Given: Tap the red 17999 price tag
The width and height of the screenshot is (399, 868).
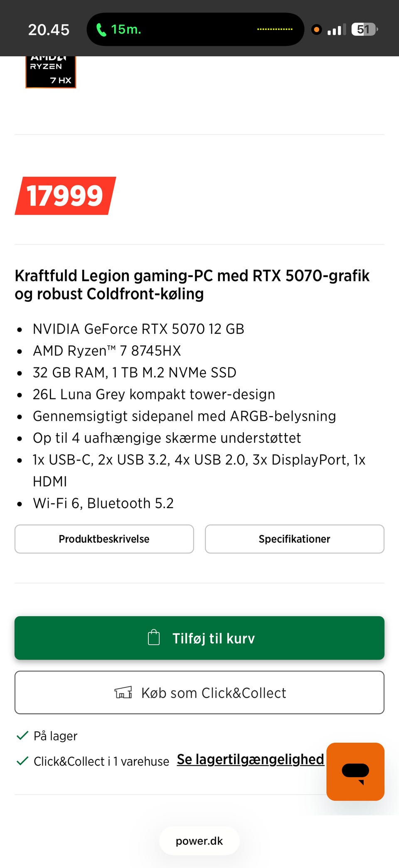Looking at the screenshot, I should pyautogui.click(x=65, y=196).
